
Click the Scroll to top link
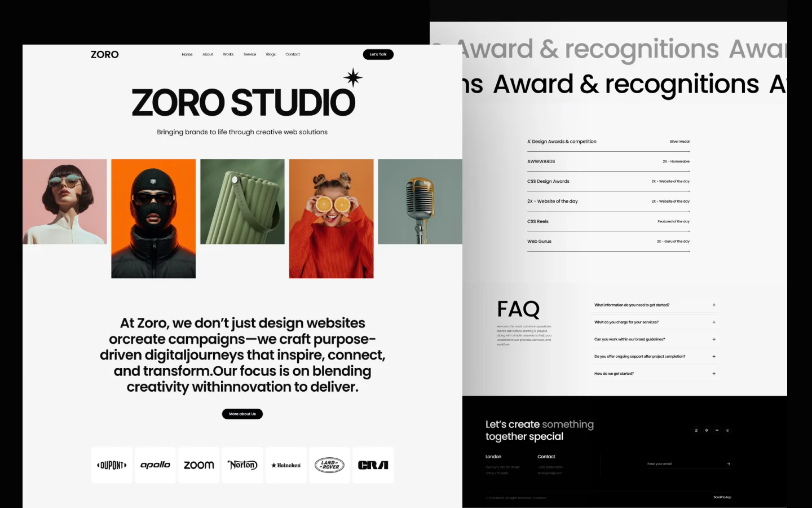[722, 497]
